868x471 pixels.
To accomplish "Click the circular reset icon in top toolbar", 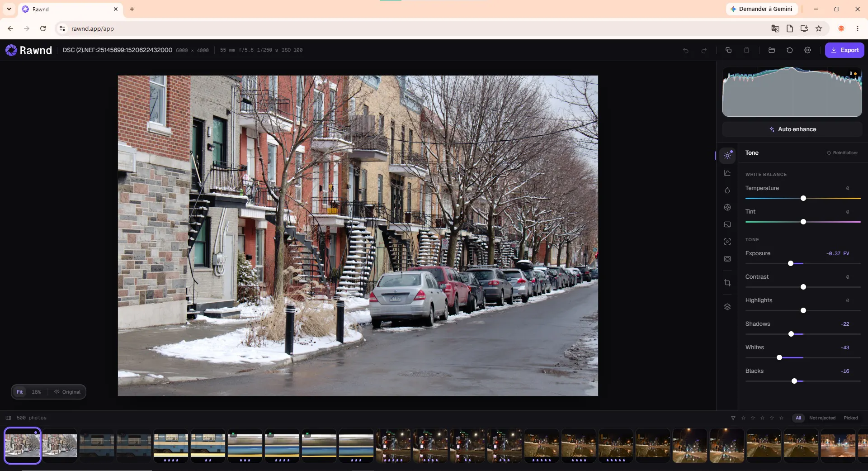I will 790,50.
